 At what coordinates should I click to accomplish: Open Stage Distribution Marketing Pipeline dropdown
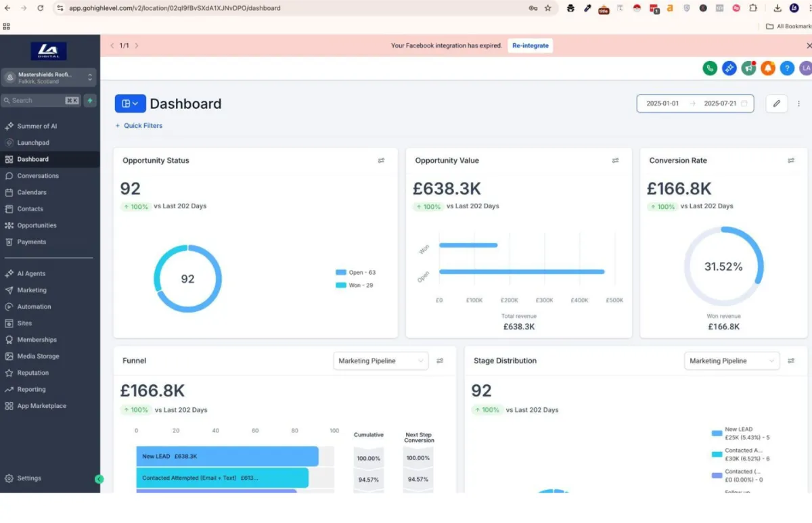732,361
